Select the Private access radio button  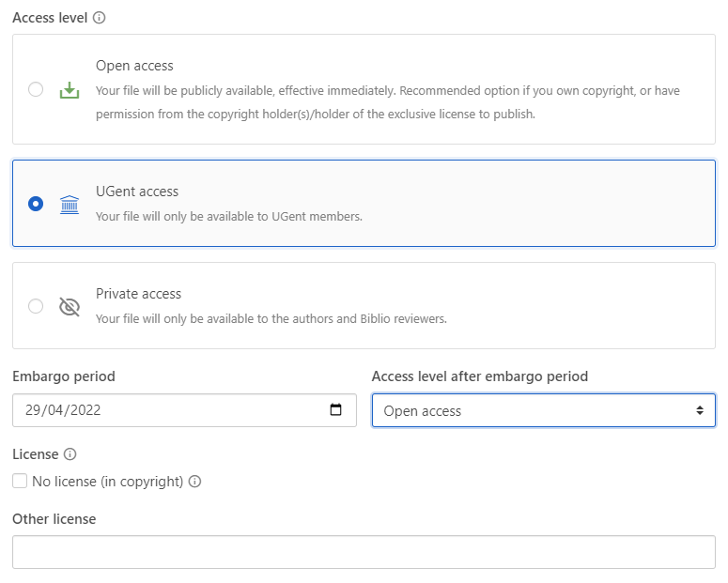click(x=36, y=306)
